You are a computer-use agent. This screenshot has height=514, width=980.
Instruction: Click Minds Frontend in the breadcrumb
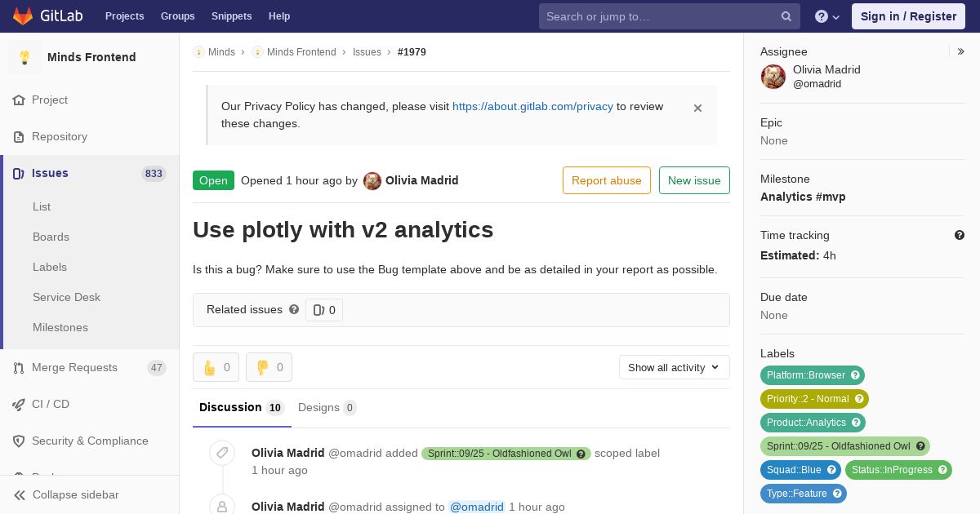301,52
